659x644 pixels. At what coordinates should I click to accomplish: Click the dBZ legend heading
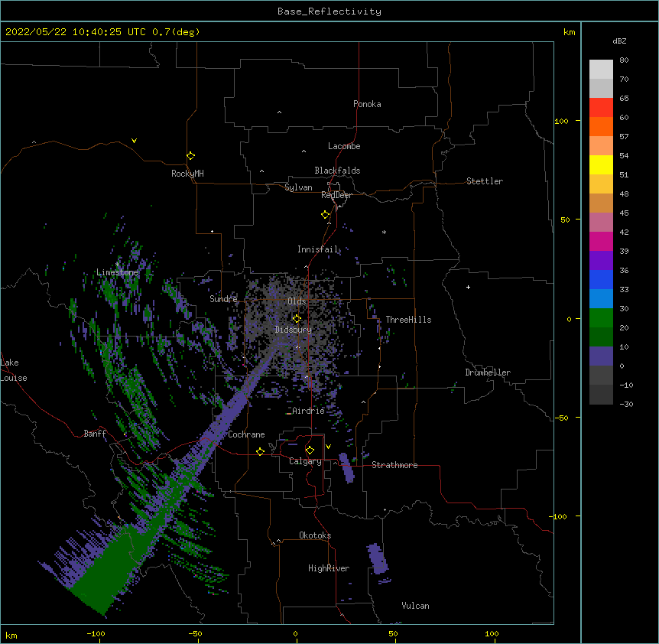point(619,41)
